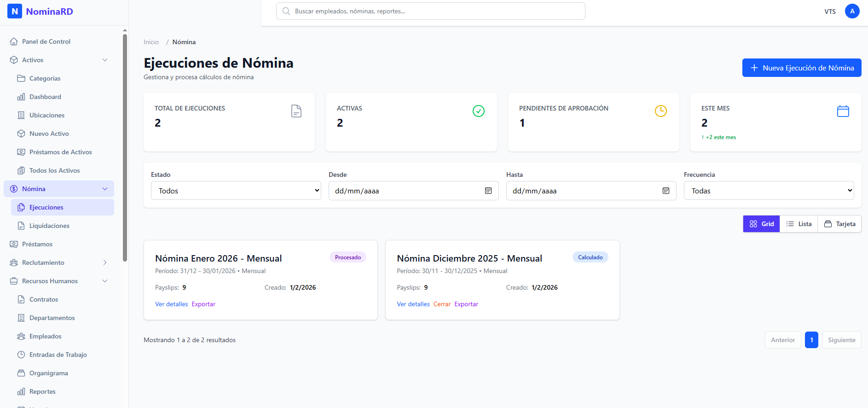Click Exportar on Nómina Diciembre 2025
This screenshot has width=868, height=408.
coord(466,304)
